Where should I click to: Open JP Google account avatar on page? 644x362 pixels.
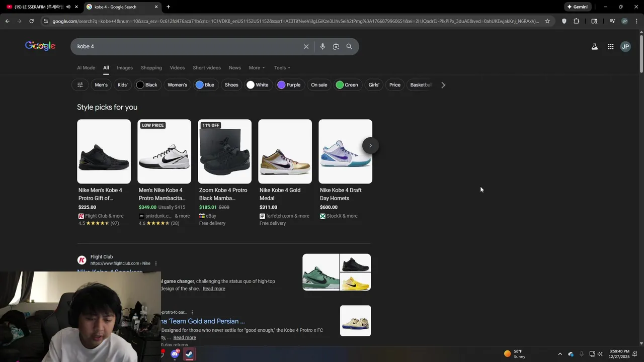[x=625, y=47]
